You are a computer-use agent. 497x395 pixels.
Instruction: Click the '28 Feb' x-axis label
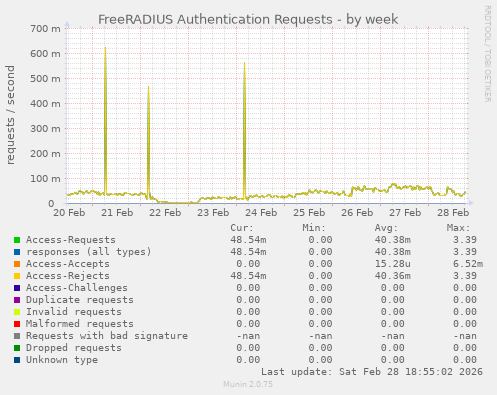pos(453,212)
